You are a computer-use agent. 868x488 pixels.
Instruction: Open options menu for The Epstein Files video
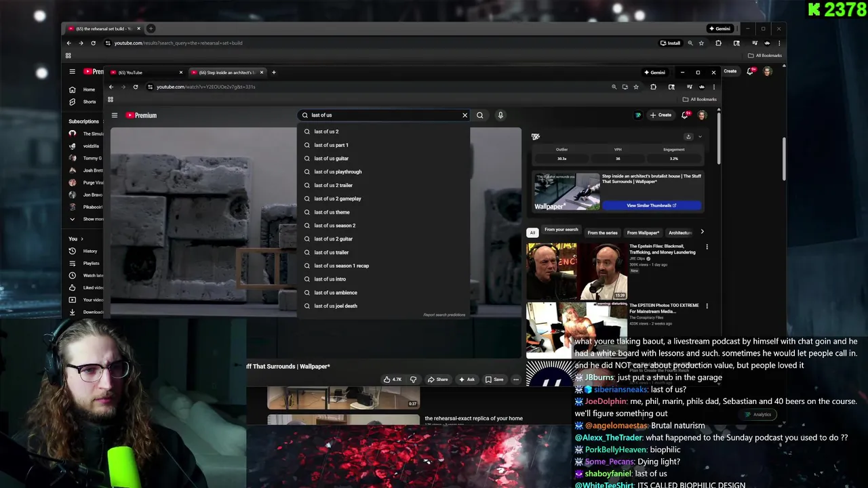[x=707, y=247]
